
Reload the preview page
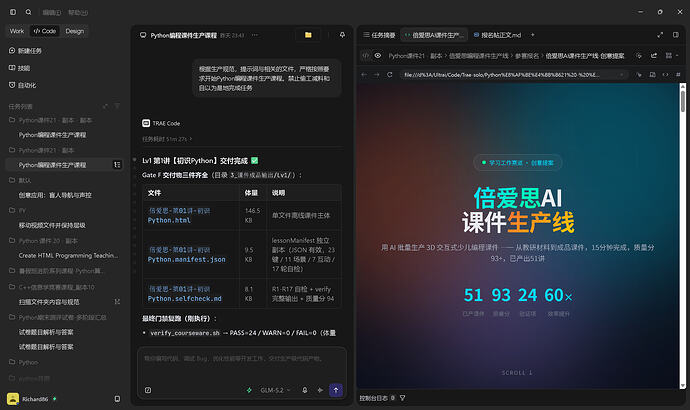coord(389,75)
